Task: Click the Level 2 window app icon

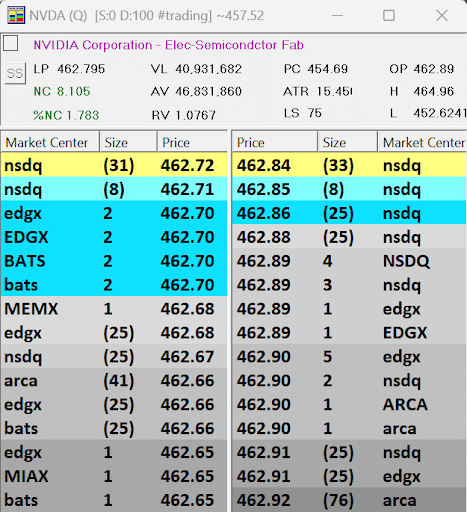Action: tap(16, 15)
